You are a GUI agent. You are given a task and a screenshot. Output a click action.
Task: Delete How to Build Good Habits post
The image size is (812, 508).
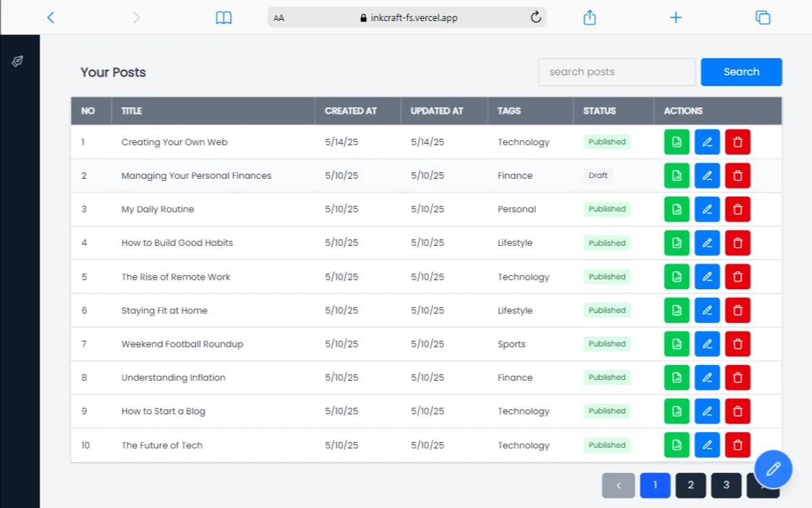[738, 243]
